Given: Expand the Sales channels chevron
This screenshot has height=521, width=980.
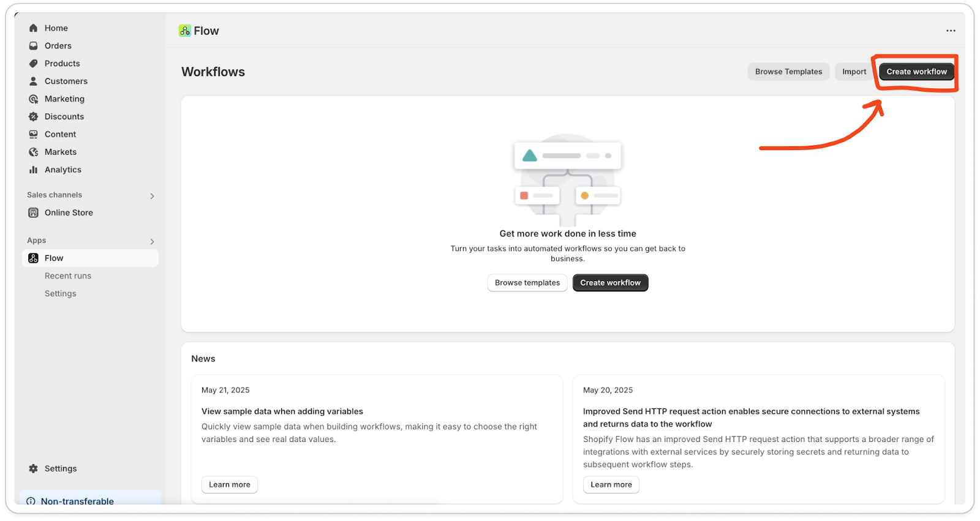Looking at the screenshot, I should point(153,196).
